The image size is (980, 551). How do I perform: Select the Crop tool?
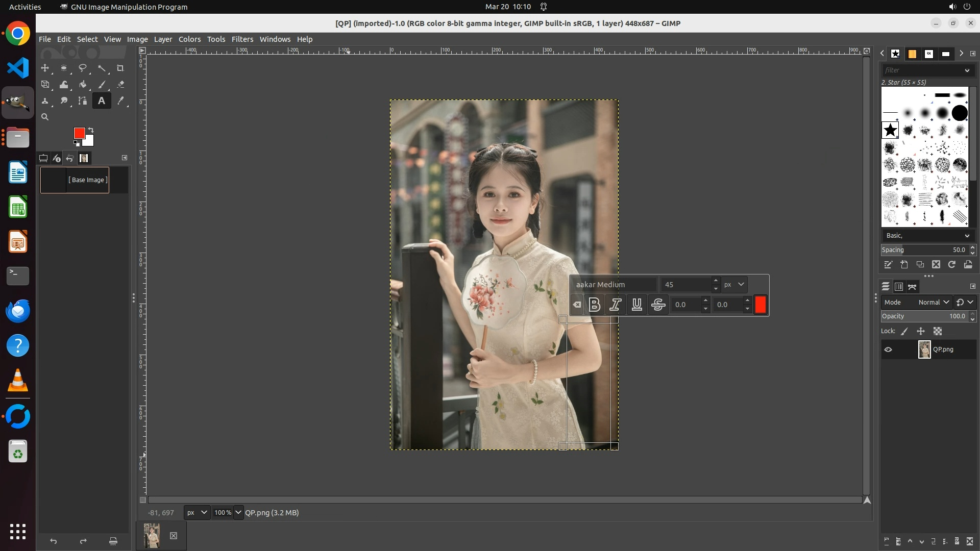click(x=120, y=68)
